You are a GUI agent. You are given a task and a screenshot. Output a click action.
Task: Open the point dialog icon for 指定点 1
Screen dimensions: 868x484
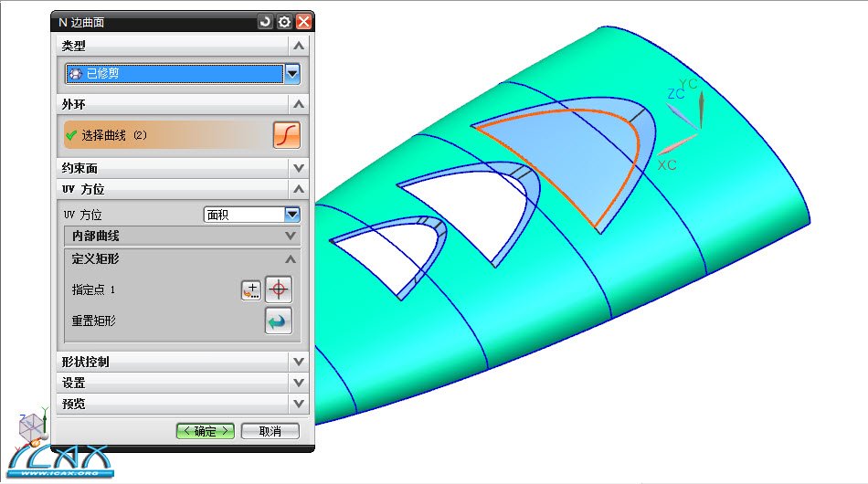click(x=251, y=289)
